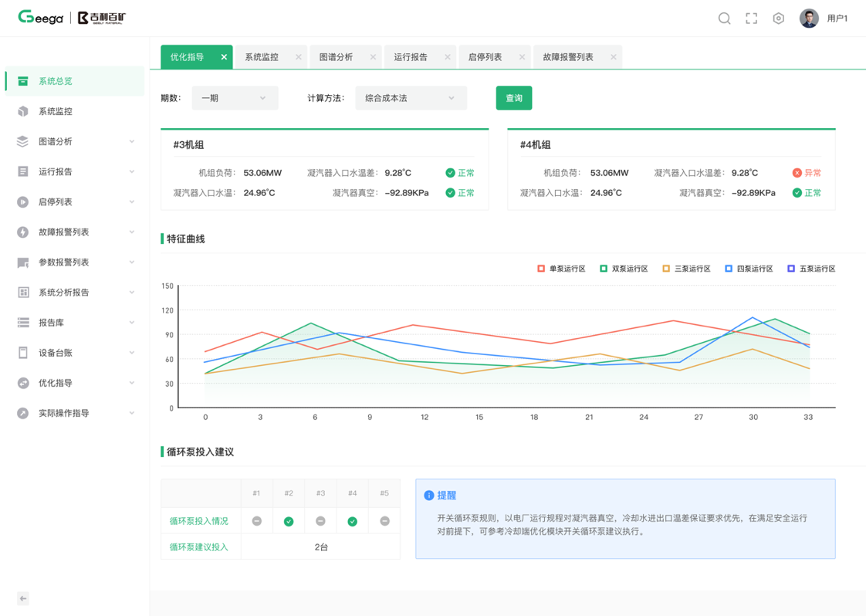Toggle pump #2 checked status
Viewport: 866px width, 616px height.
coord(289,521)
